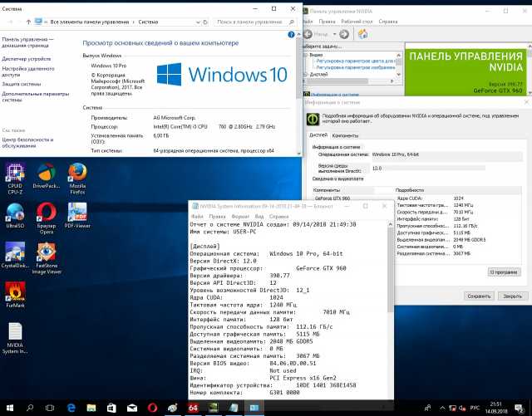Open PDF-Viewer desktop shortcut
The height and width of the screenshot is (416, 532).
click(x=77, y=215)
